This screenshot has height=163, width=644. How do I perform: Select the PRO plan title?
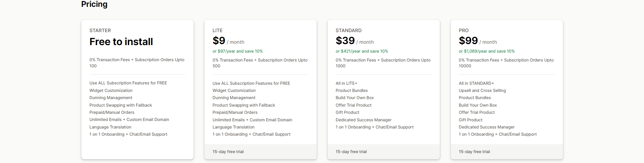point(463,30)
